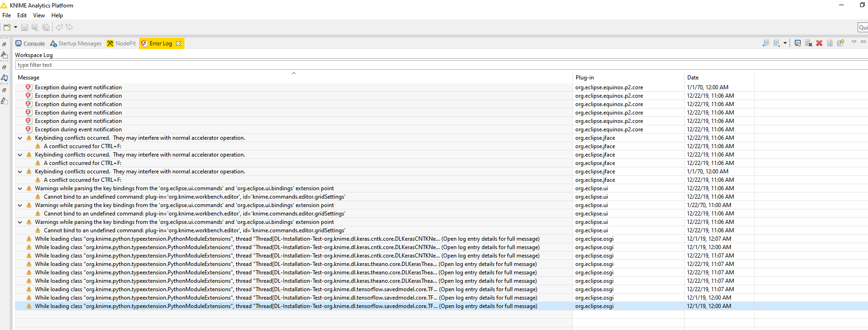The height and width of the screenshot is (330, 868).
Task: Click the Import Log icon
Action: coord(776,43)
